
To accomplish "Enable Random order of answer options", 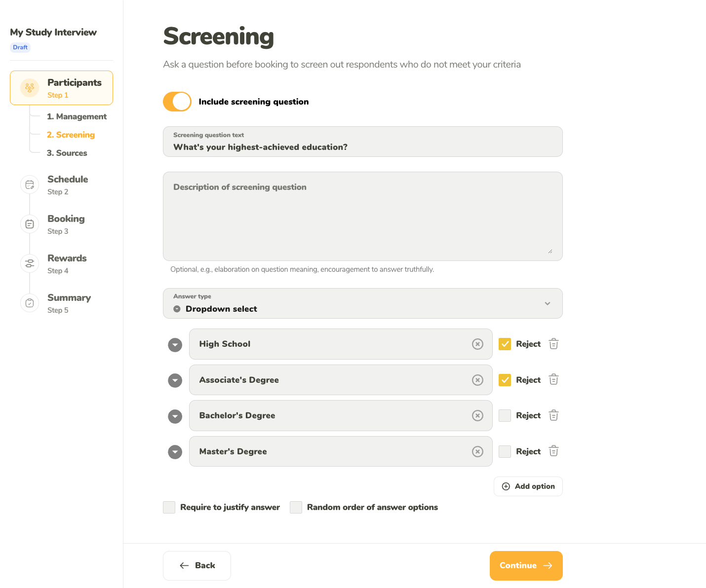I will tap(296, 507).
